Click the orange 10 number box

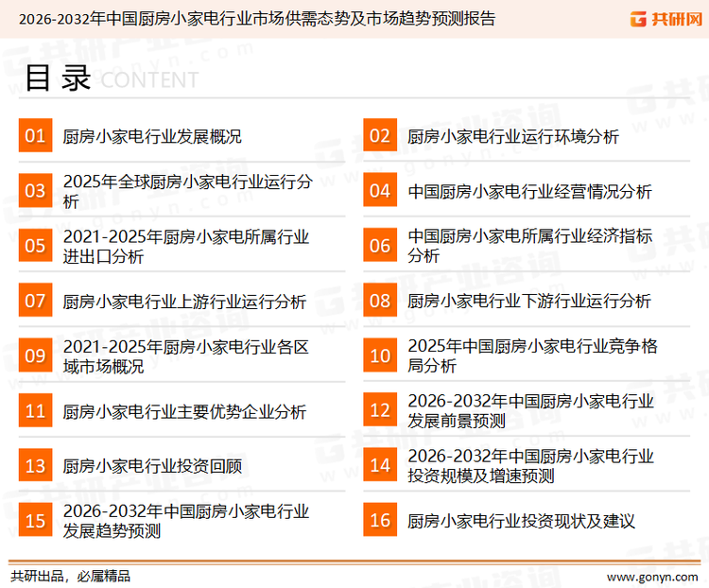(380, 355)
